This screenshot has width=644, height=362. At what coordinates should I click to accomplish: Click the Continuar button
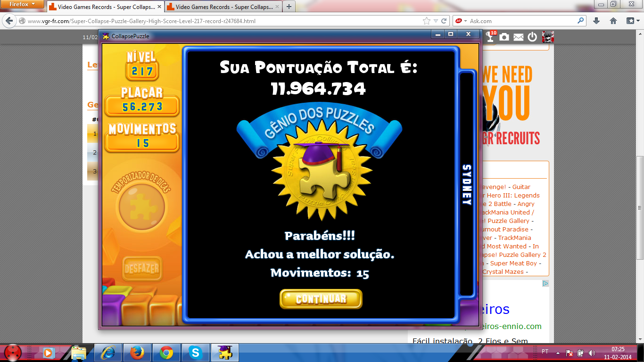click(321, 299)
